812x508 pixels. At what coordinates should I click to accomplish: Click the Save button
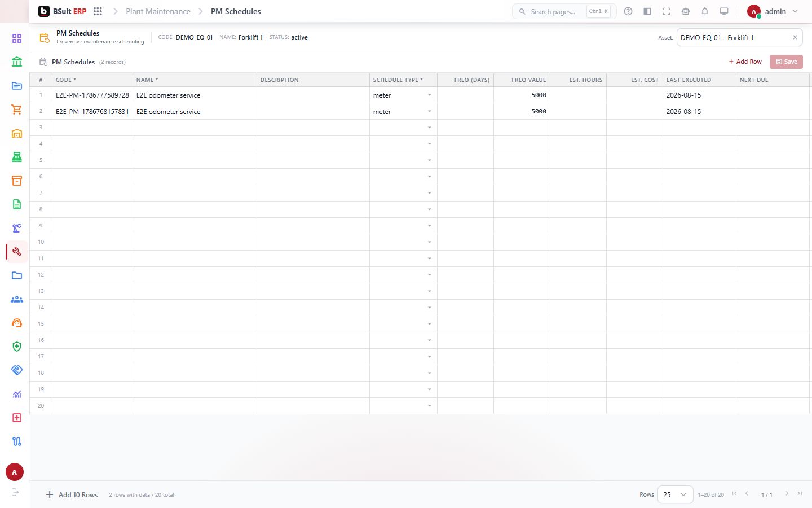pos(786,62)
